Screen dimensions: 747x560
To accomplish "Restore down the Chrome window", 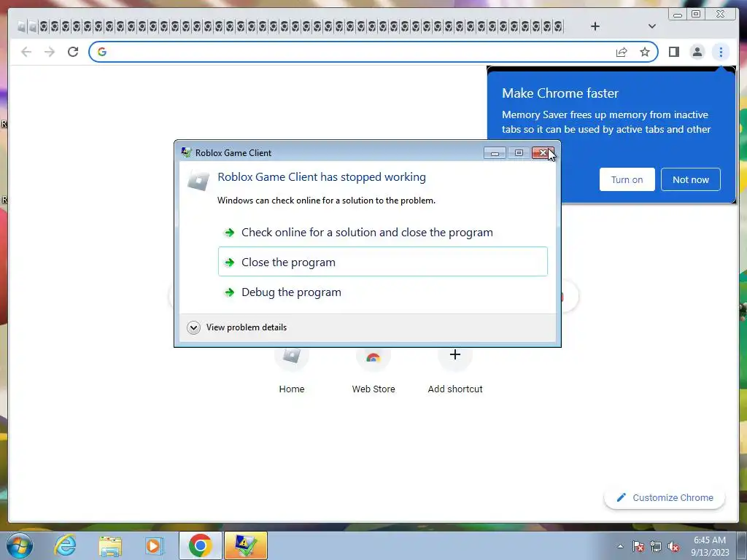I will click(696, 15).
